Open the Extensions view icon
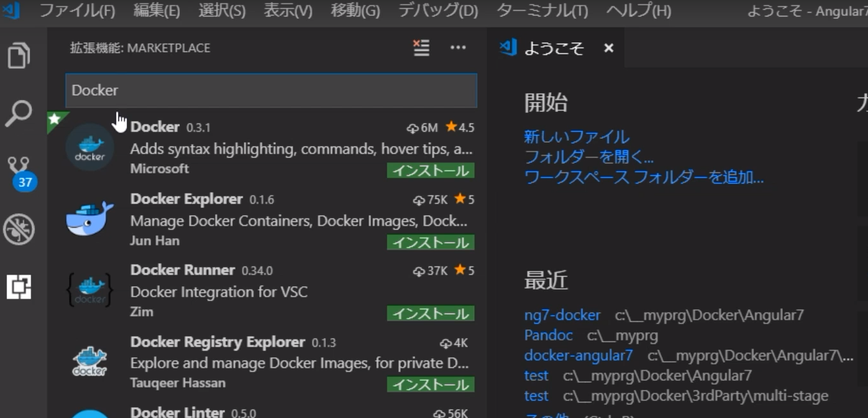 coord(19,286)
